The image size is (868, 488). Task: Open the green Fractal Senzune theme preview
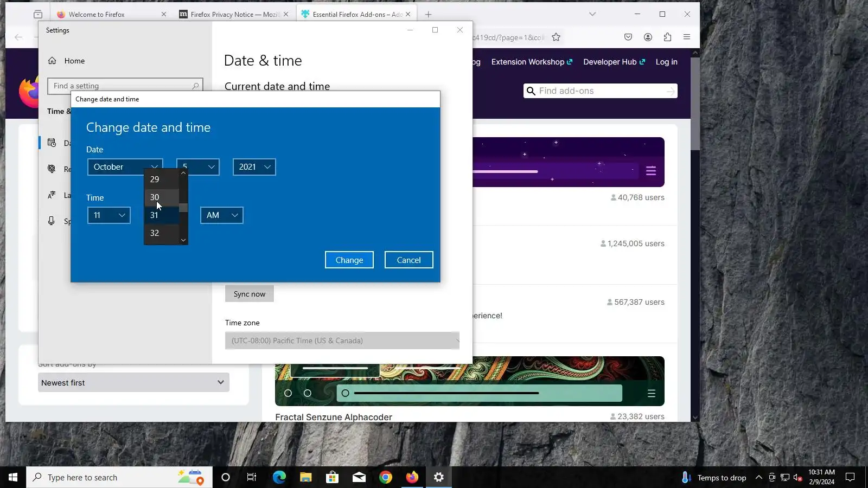pos(470,381)
